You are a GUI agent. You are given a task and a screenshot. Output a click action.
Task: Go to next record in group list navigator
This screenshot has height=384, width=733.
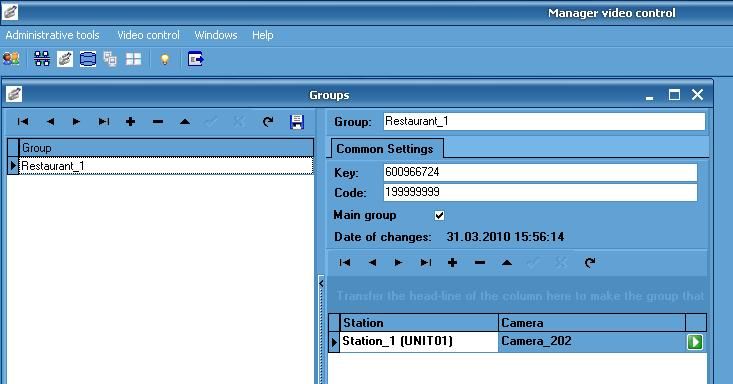coord(76,122)
